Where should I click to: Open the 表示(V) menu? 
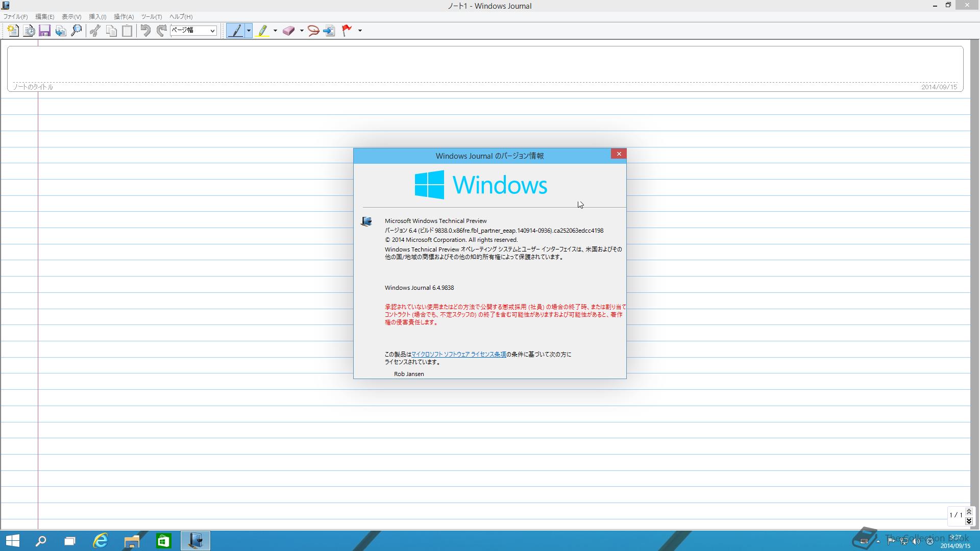coord(71,17)
